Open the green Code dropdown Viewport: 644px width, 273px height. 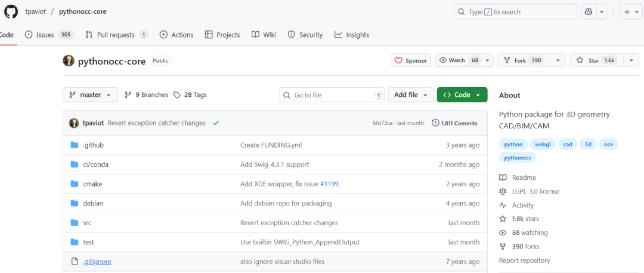click(x=462, y=95)
